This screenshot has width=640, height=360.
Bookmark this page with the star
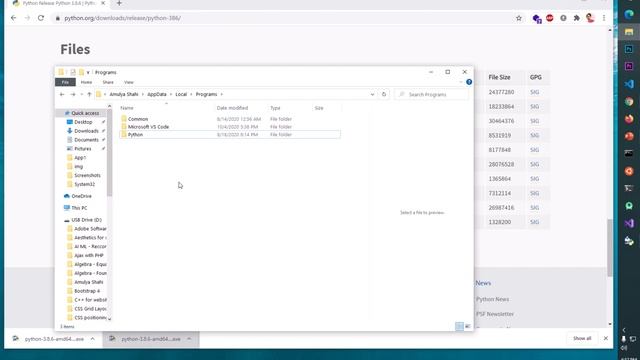[x=519, y=18]
